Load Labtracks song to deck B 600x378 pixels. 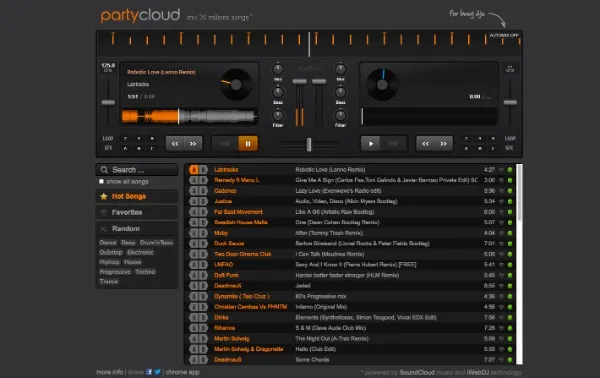point(203,169)
